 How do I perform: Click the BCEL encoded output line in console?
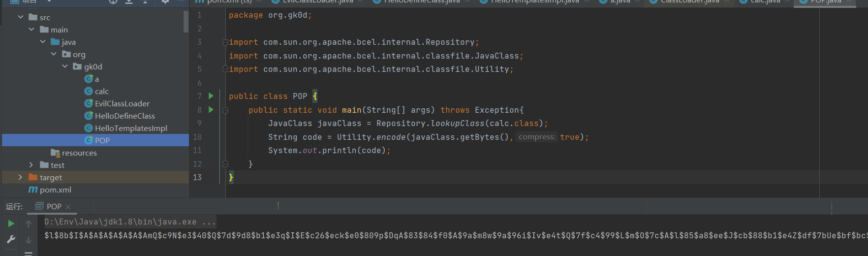coord(456,235)
